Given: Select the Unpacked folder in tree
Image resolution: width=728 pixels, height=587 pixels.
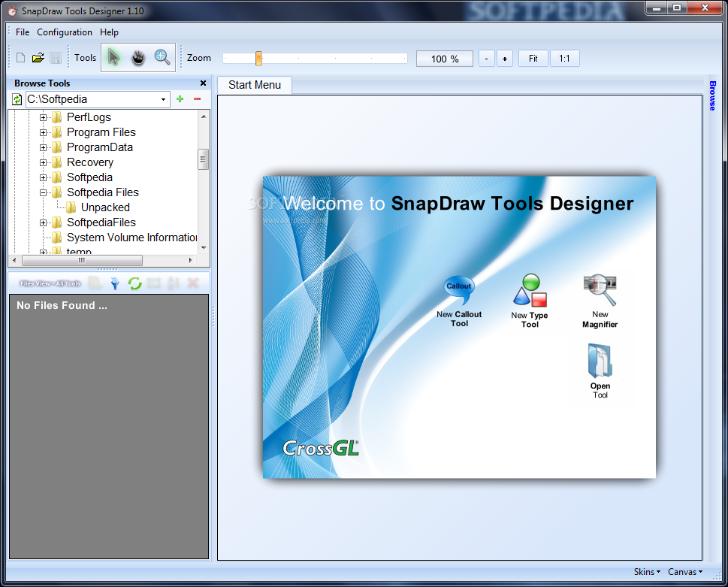Looking at the screenshot, I should tap(105, 207).
